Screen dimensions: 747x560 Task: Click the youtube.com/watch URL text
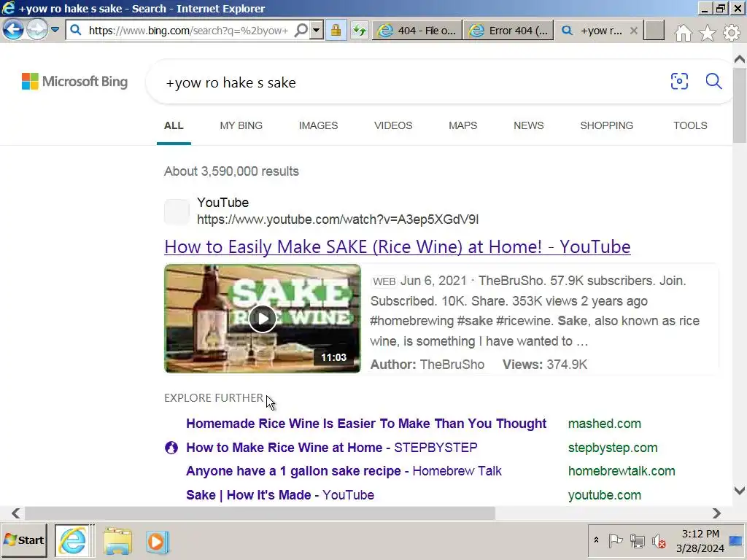(x=338, y=219)
